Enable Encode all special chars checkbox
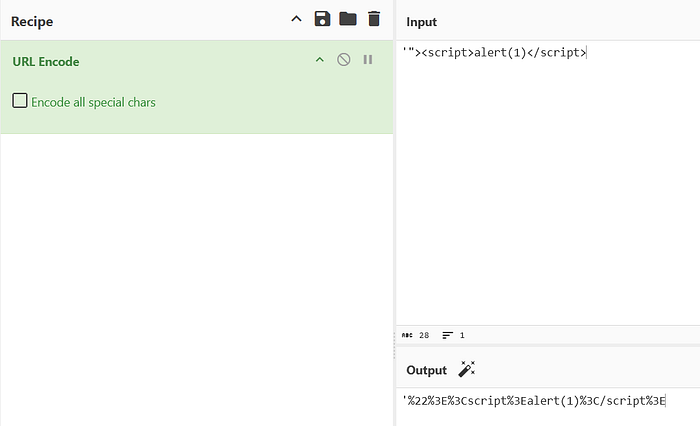The width and height of the screenshot is (700, 426). (20, 100)
